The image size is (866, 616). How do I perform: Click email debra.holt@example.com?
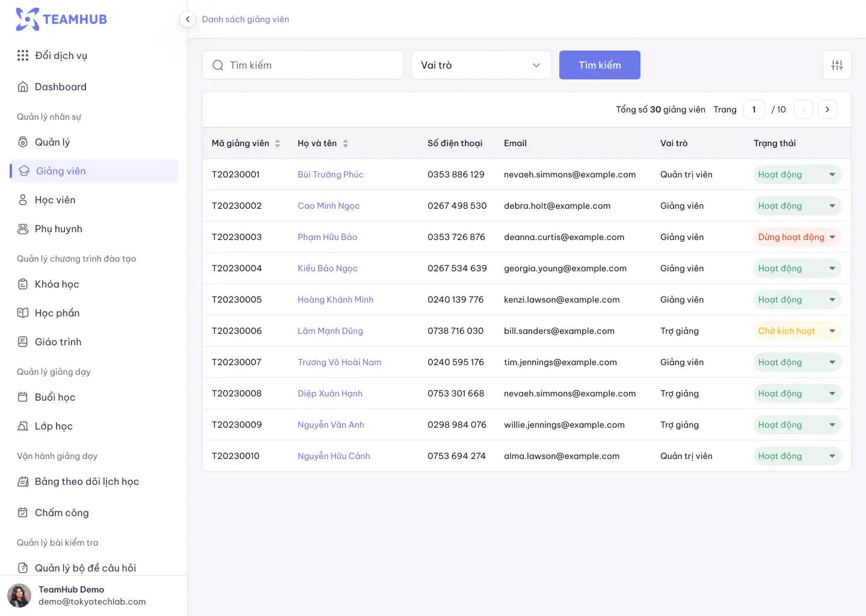[x=557, y=206]
